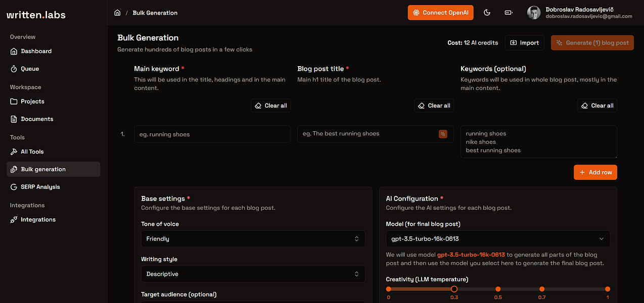Open Writing style dropdown
Image resolution: width=644 pixels, height=303 pixels.
pyautogui.click(x=253, y=274)
